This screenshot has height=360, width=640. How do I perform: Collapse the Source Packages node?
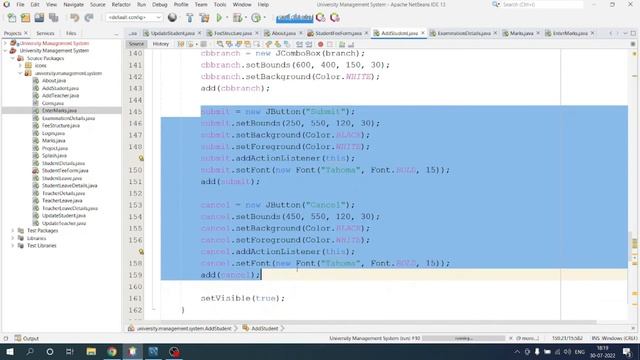[13, 58]
